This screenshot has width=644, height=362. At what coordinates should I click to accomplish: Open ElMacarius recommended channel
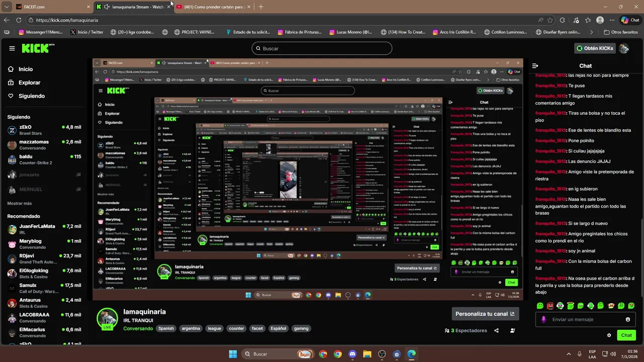[x=44, y=332]
